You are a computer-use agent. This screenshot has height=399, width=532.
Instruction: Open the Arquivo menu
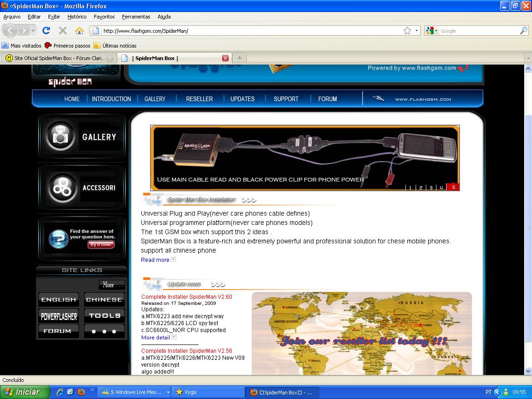click(x=12, y=17)
